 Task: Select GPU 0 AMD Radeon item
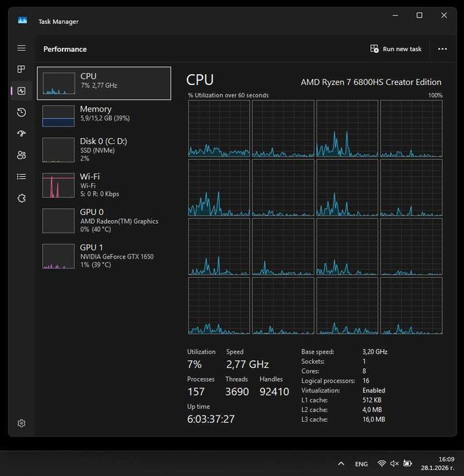[104, 220]
